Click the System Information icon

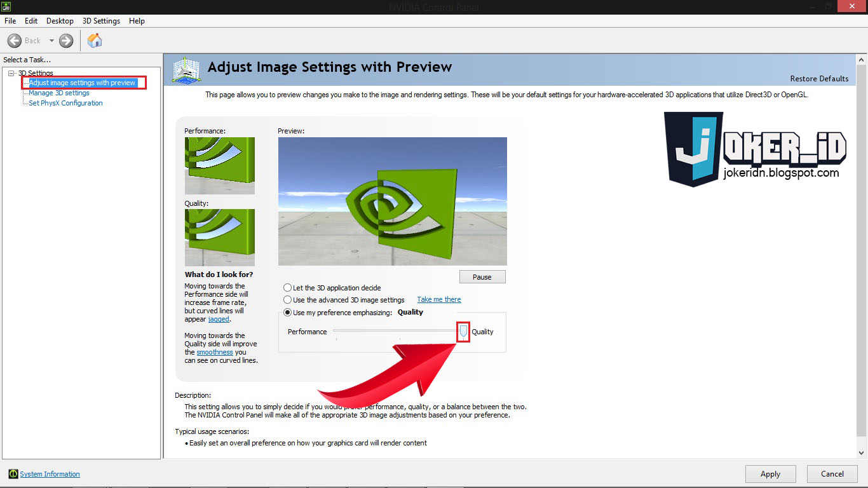13,474
